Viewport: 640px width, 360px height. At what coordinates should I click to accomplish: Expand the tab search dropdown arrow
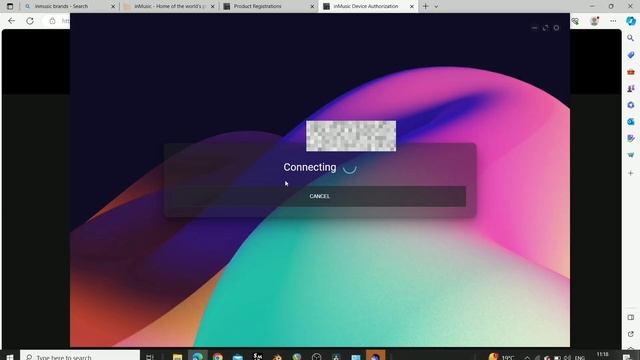coord(436,7)
